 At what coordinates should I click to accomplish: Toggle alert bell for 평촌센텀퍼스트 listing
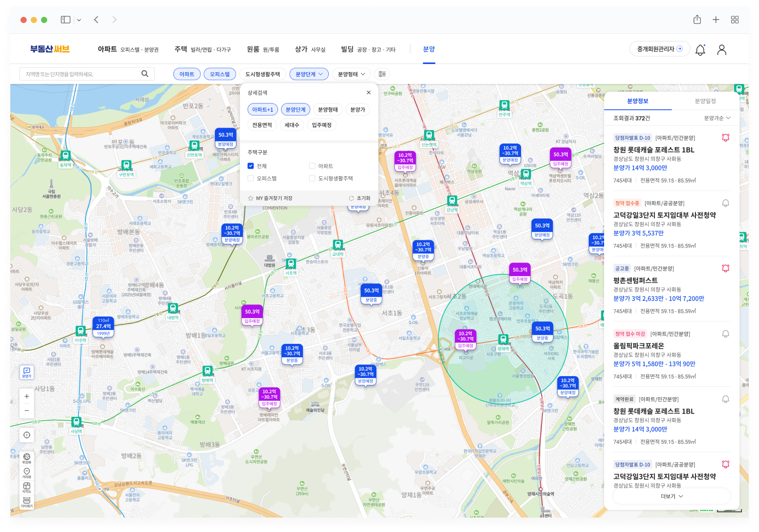click(726, 268)
